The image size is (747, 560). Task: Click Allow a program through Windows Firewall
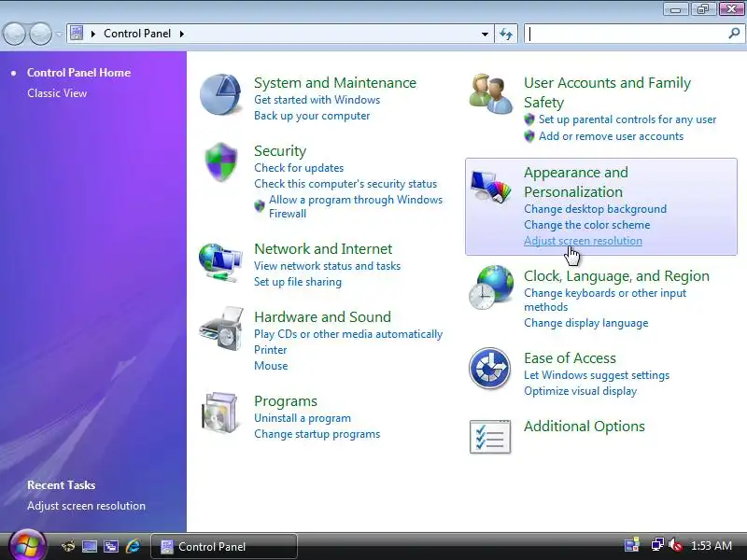click(x=356, y=206)
